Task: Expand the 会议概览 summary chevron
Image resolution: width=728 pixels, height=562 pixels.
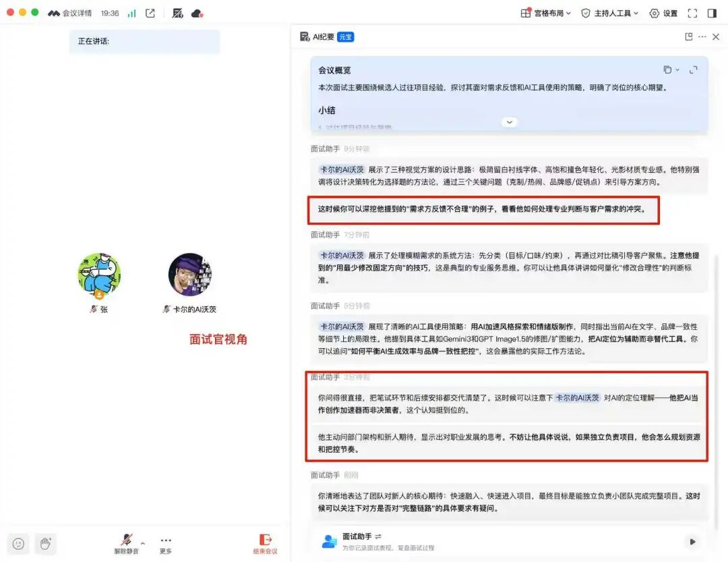Action: pos(509,121)
